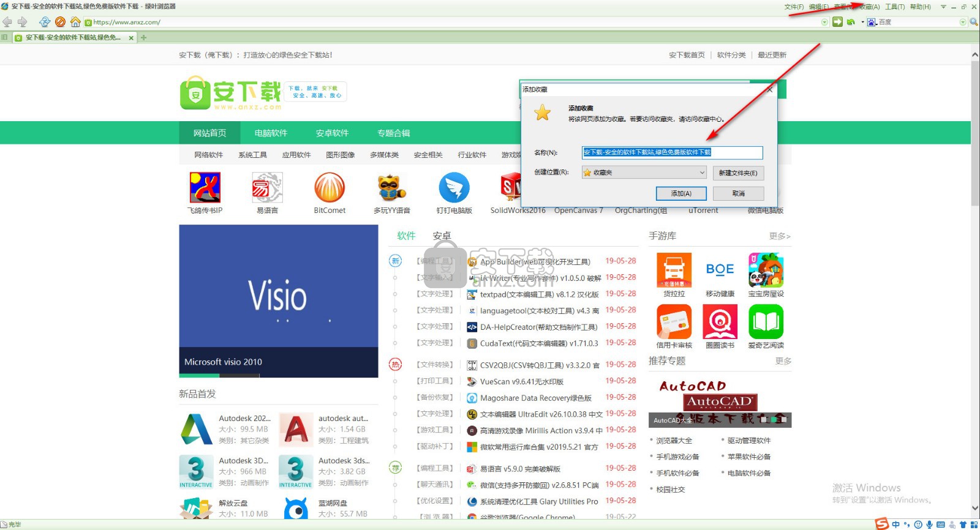Click the 取消 button in dialog
The width and height of the screenshot is (980, 530).
click(x=738, y=193)
